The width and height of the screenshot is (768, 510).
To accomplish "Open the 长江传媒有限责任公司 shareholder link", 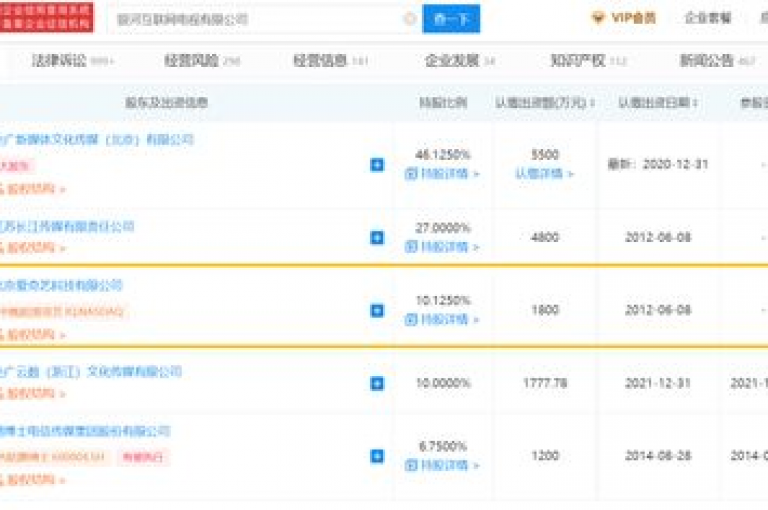I will pyautogui.click(x=67, y=226).
